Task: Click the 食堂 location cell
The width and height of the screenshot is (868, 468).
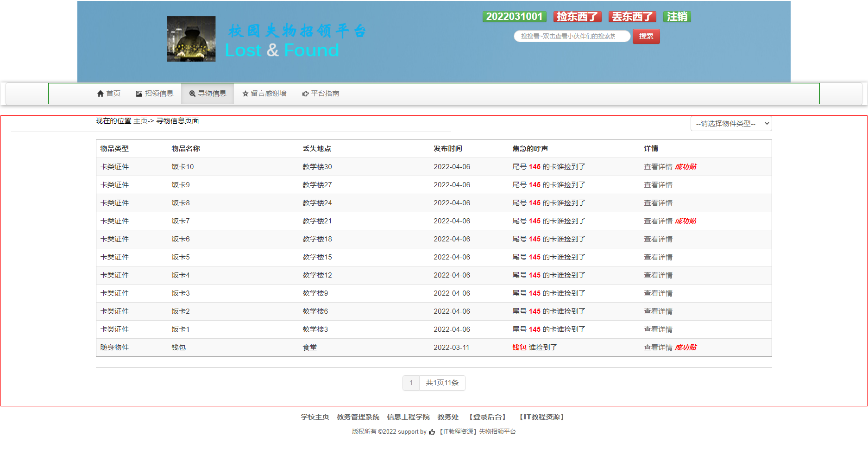Action: click(310, 348)
